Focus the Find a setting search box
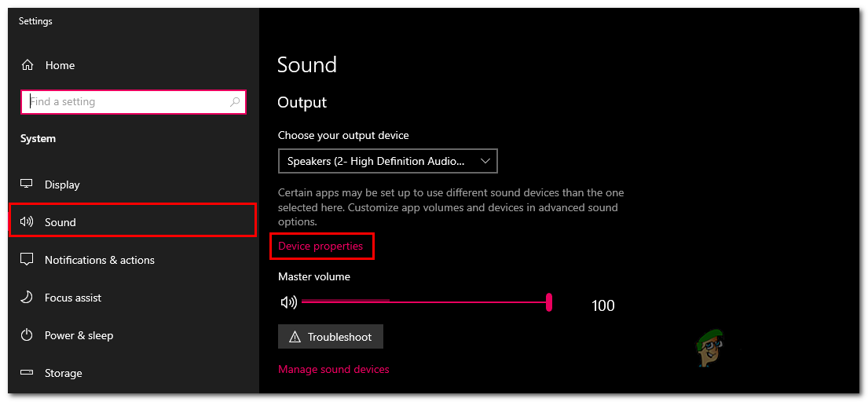The image size is (868, 402). (126, 102)
